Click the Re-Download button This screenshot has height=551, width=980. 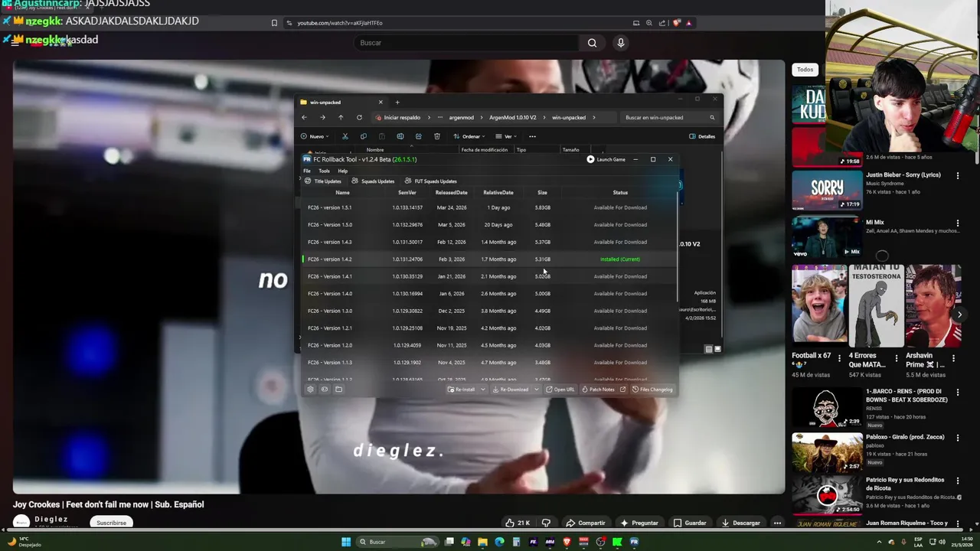tap(511, 390)
